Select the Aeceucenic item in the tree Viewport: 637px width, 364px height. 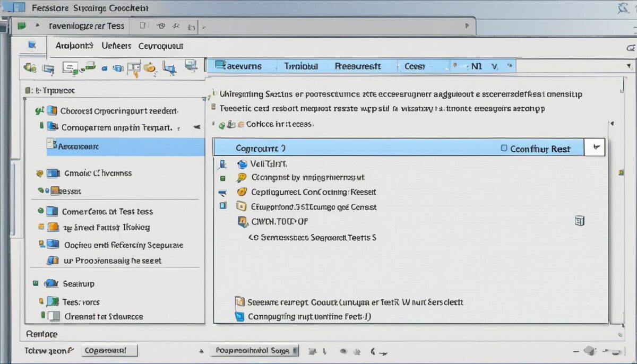click(x=78, y=146)
